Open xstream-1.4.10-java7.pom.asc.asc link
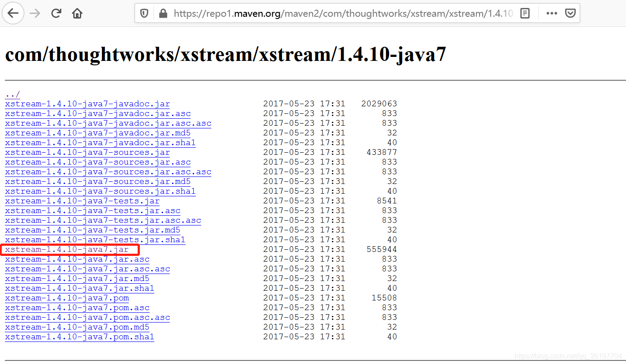The height and width of the screenshot is (364, 626). pos(87,317)
